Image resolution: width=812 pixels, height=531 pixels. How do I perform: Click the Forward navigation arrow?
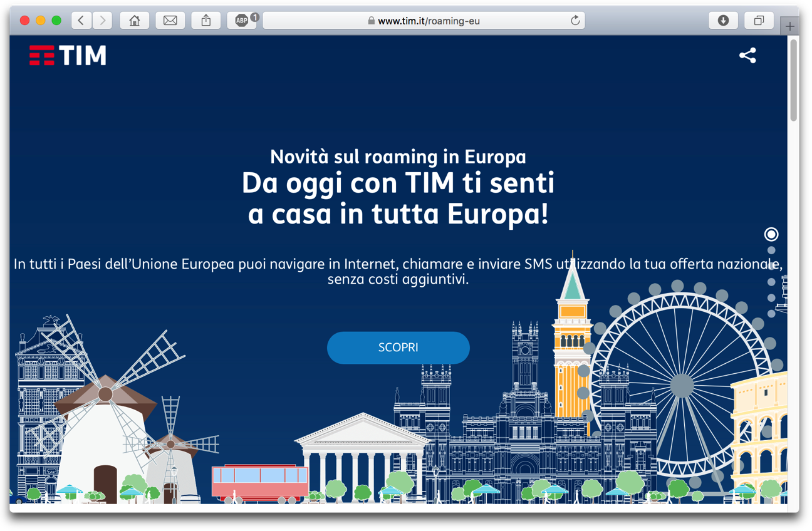coord(102,20)
